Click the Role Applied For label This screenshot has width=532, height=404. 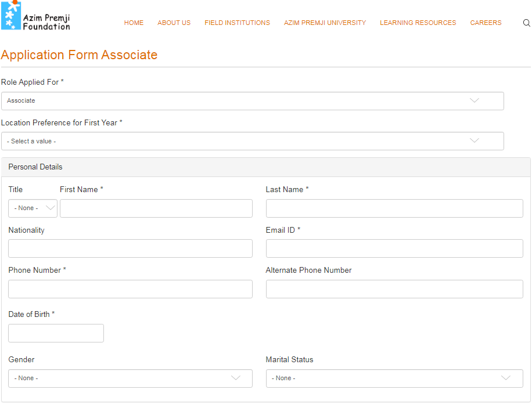pyautogui.click(x=32, y=82)
